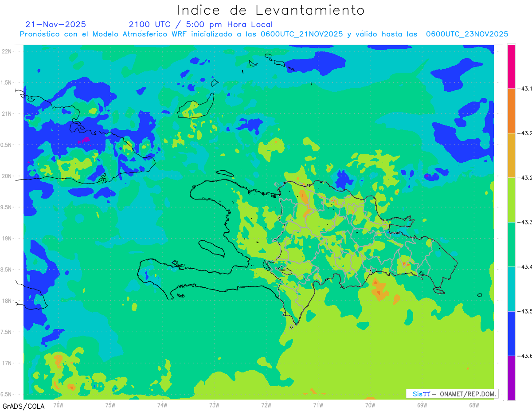Click the '-43.3' color scale value

pyautogui.click(x=525, y=222)
